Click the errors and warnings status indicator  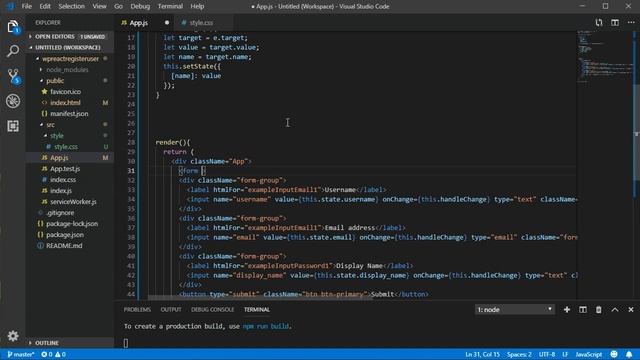click(x=53, y=354)
